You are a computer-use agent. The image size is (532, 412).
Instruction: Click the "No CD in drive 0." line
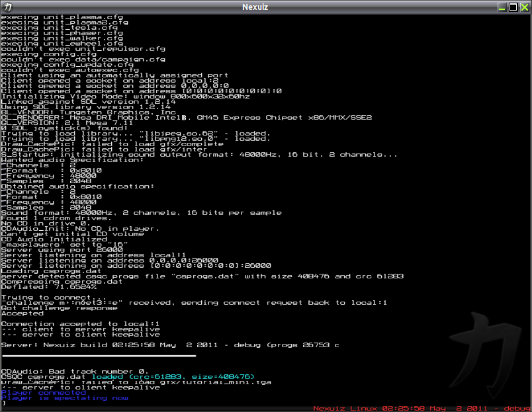(x=46, y=224)
